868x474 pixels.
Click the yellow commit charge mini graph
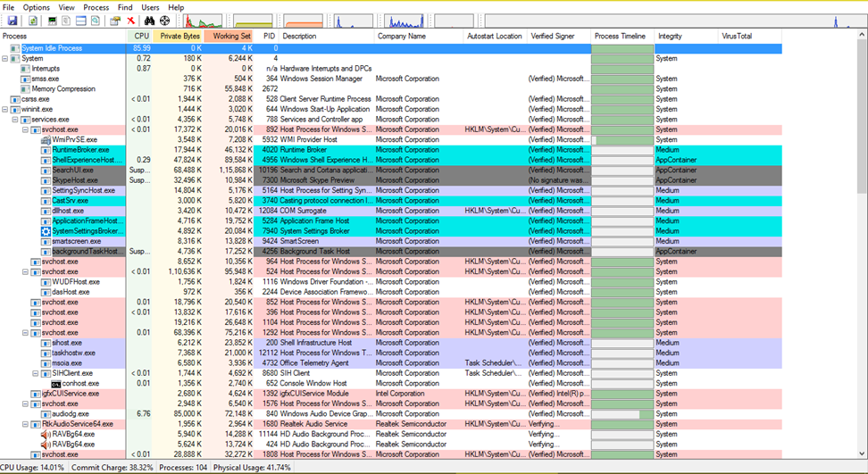click(253, 21)
